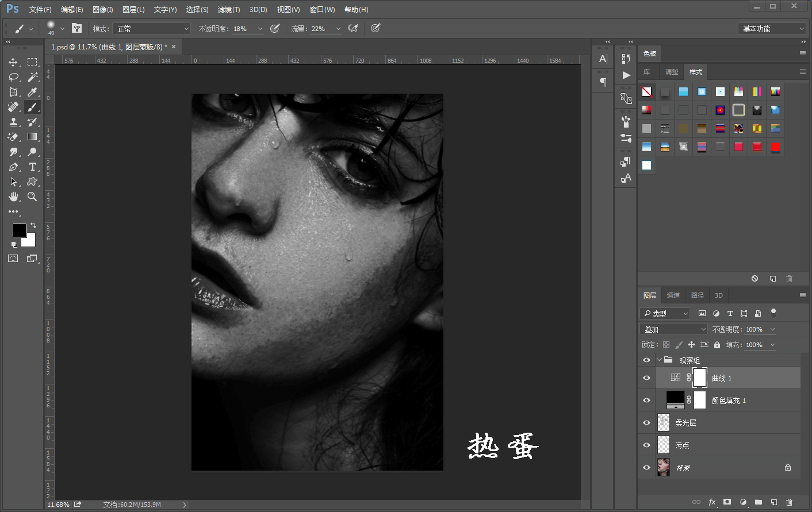The height and width of the screenshot is (512, 812).
Task: Open the layer filter 类型 dropdown
Action: (664, 313)
